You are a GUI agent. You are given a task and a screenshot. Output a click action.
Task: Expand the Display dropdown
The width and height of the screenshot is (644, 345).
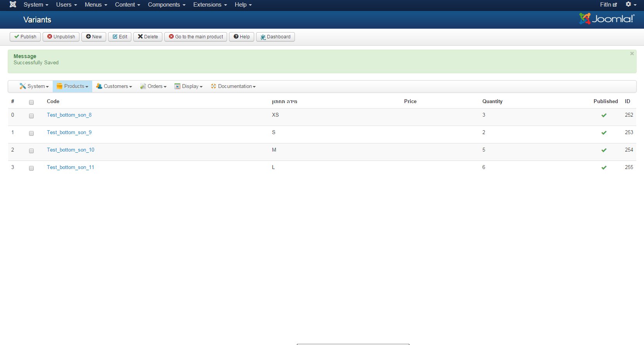point(188,86)
